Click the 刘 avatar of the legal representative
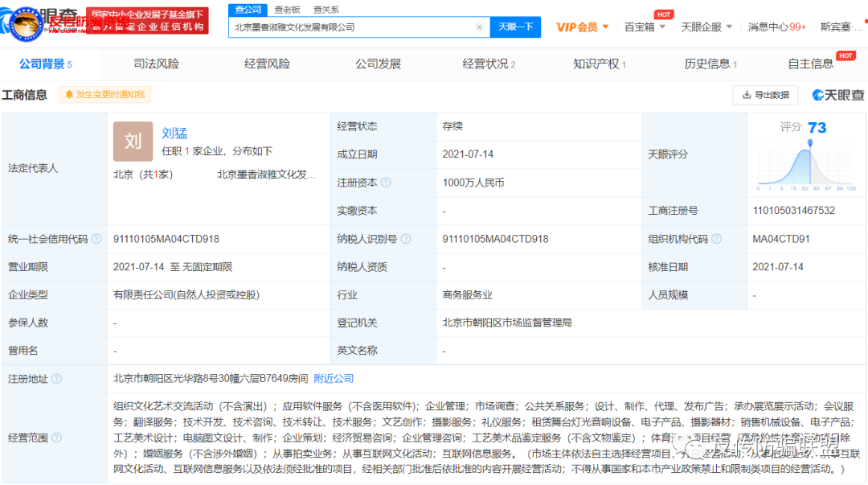 [x=133, y=141]
